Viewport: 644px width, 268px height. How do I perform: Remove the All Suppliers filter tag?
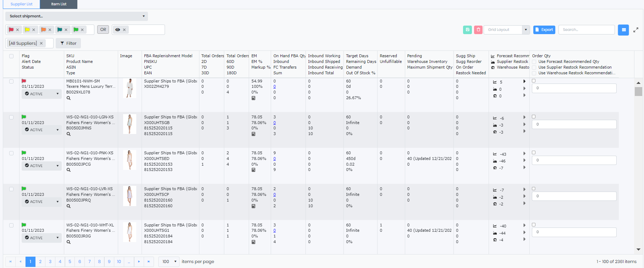tap(41, 43)
